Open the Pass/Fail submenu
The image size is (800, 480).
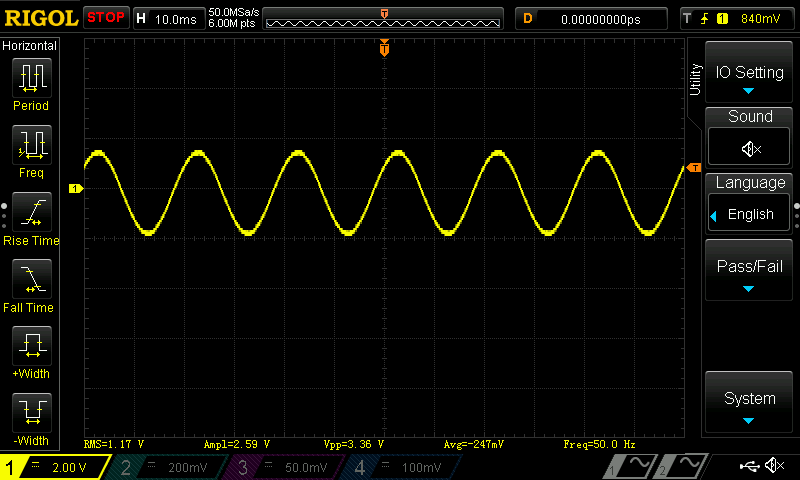[749, 270]
